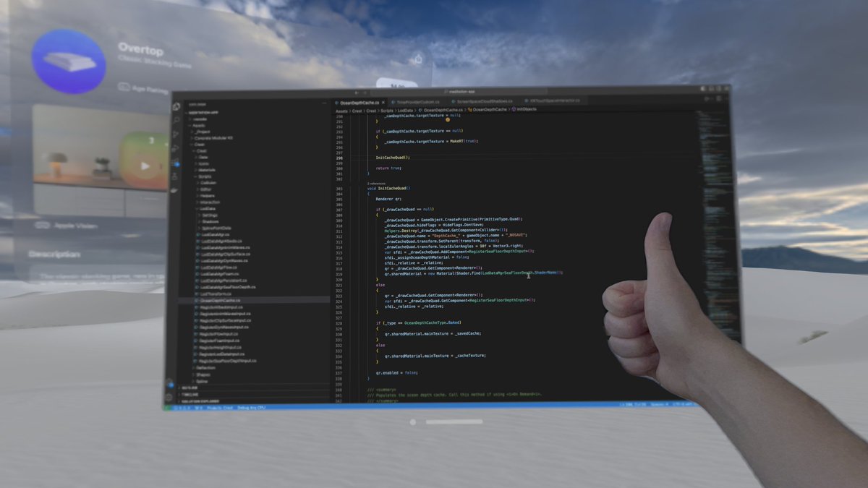
Task: Open the Run and Debug view
Action: [176, 149]
